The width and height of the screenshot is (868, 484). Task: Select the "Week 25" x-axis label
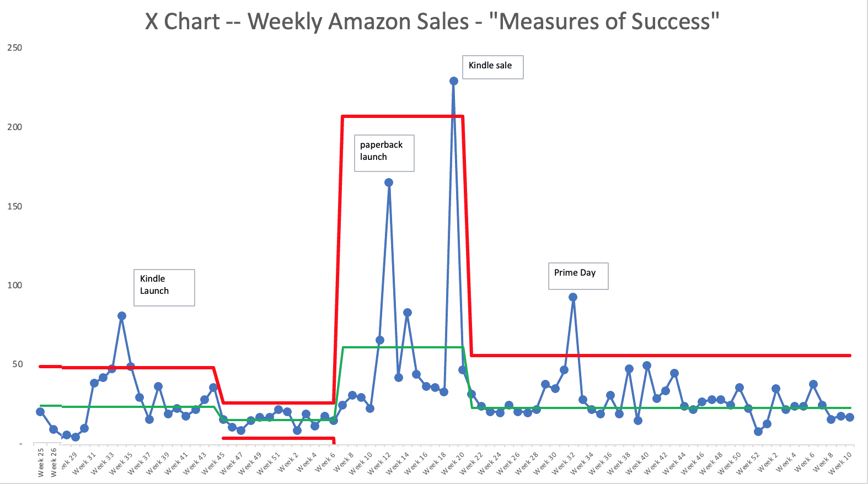[x=41, y=462]
